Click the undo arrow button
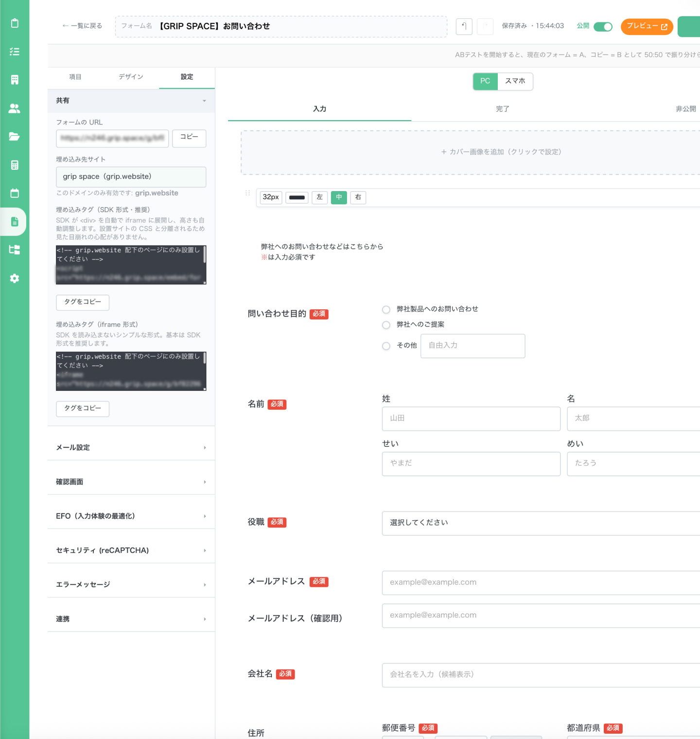The width and height of the screenshot is (700, 739). coord(464,26)
